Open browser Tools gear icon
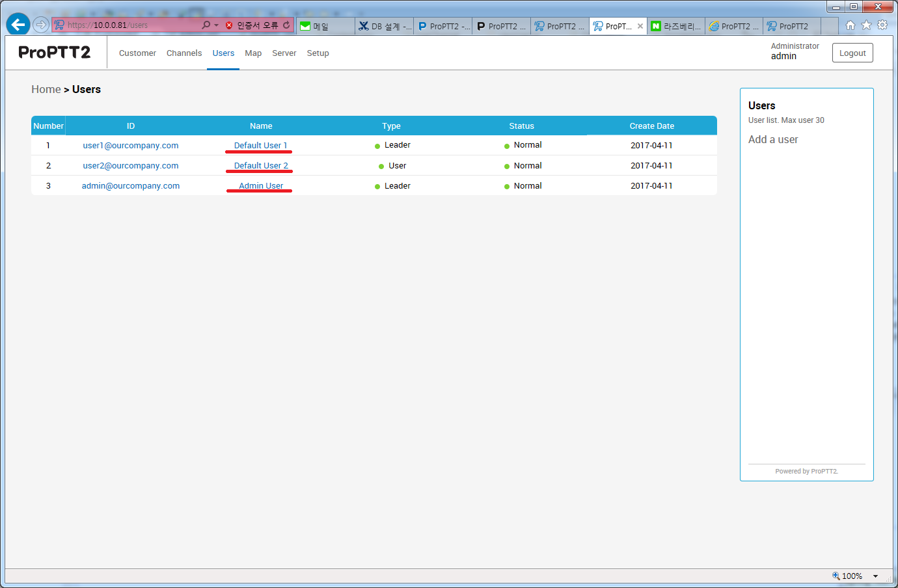 [882, 25]
